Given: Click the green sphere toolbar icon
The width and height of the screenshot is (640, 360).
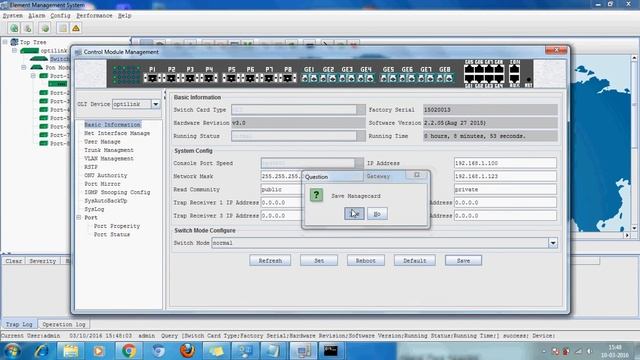Looking at the screenshot, I should coord(45,28).
